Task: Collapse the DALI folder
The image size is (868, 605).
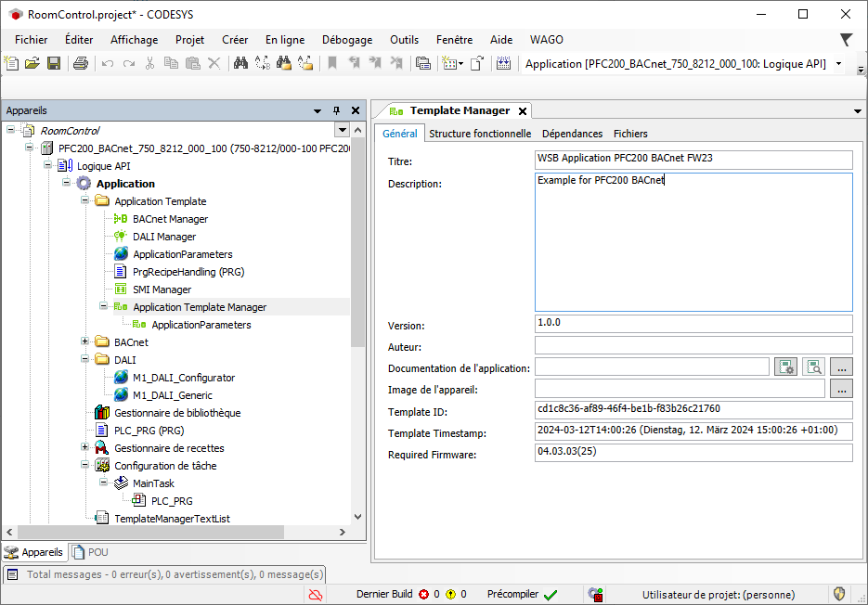Action: (x=84, y=359)
